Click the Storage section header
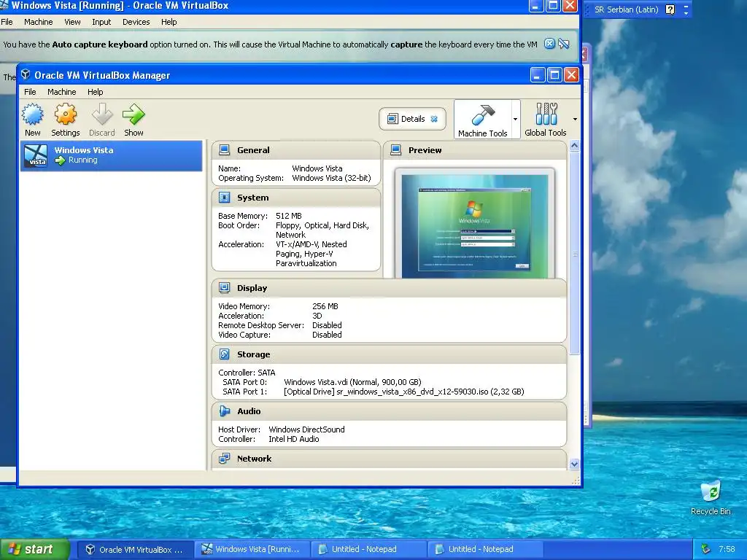This screenshot has width=747, height=560. [390, 354]
